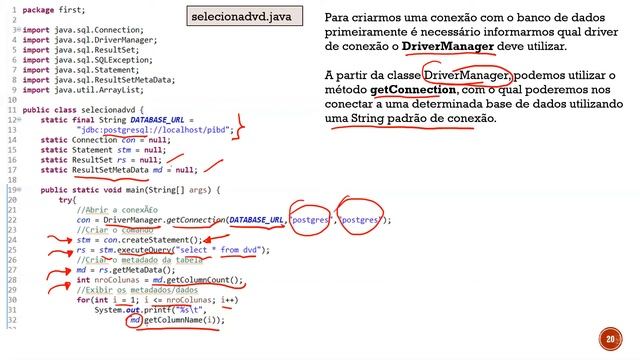Image resolution: width=640 pixels, height=360 pixels.
Task: Click 'public static void main(String[] args)' line
Action: click(x=130, y=190)
